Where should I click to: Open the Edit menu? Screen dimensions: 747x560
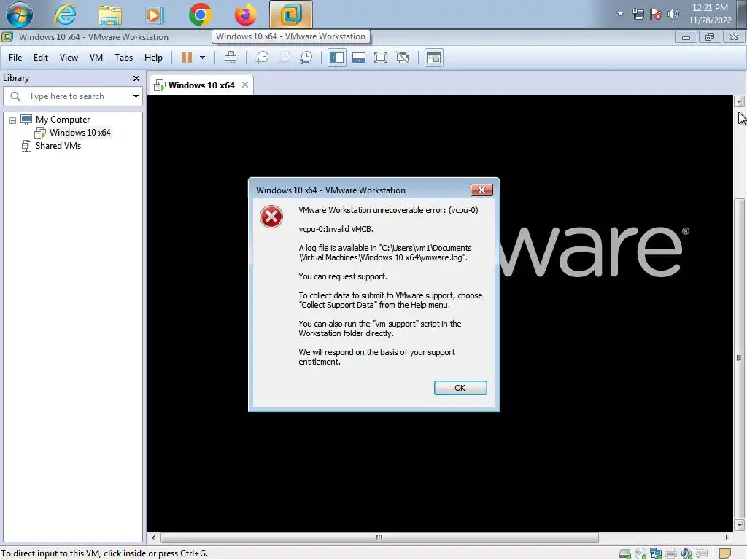tap(41, 58)
